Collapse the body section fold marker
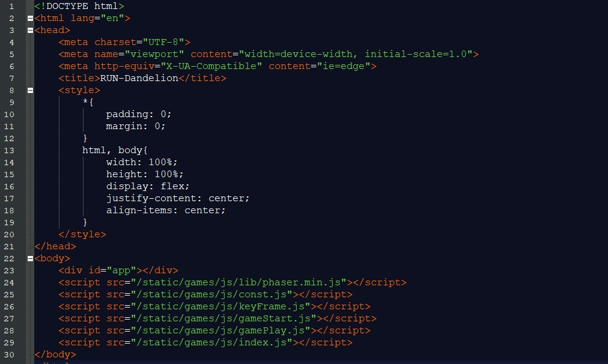Screen dimensions: 608x364 pyautogui.click(x=30, y=258)
